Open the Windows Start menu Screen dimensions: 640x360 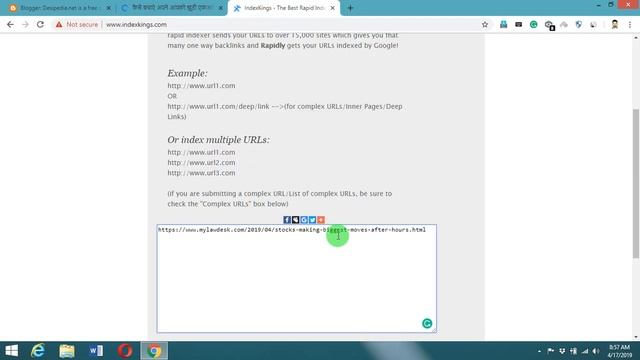11,351
